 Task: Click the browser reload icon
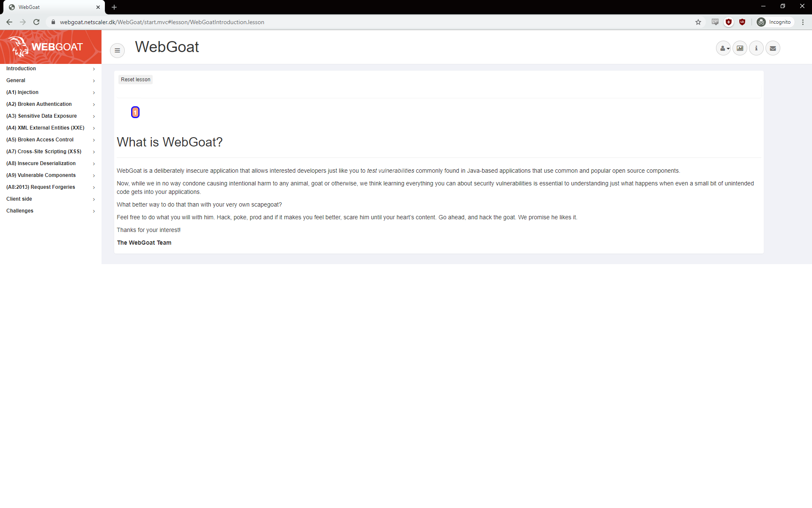(x=36, y=22)
